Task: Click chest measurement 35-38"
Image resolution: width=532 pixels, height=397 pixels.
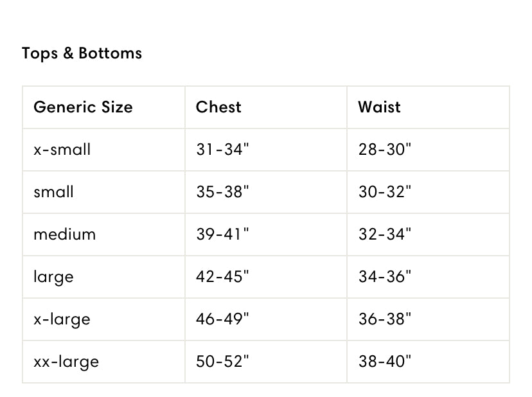Action: [222, 191]
